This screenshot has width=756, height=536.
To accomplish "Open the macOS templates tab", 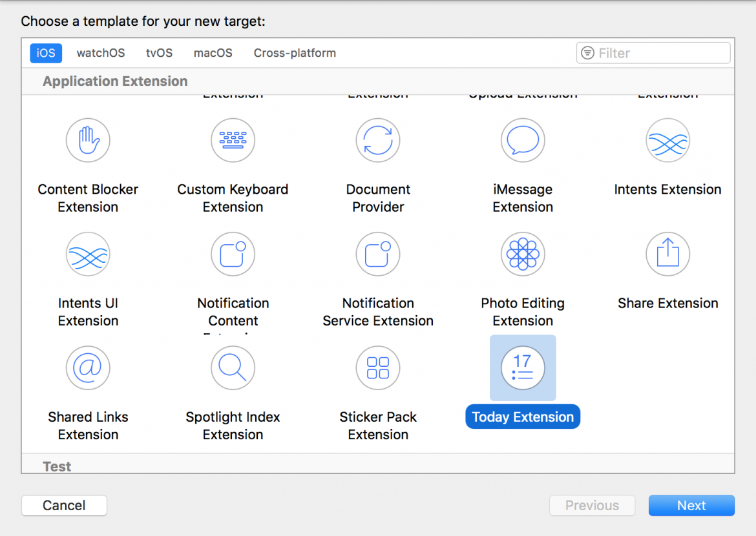I will tap(213, 53).
